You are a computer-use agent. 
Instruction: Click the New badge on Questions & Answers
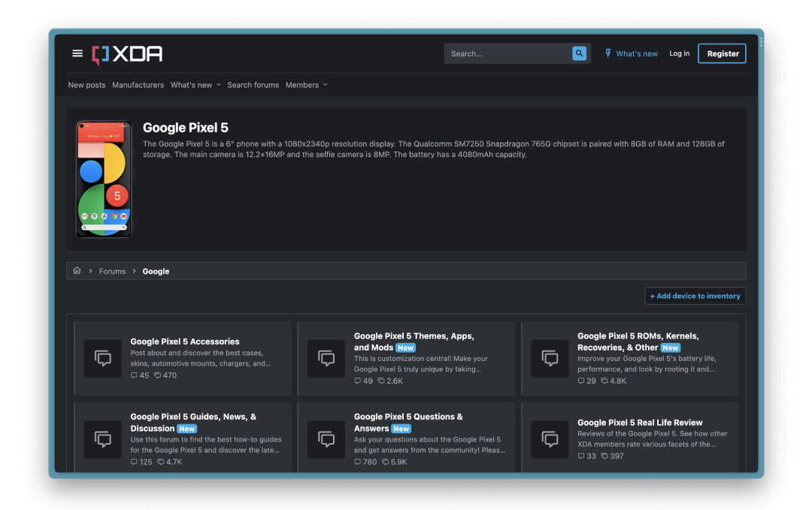pos(401,429)
